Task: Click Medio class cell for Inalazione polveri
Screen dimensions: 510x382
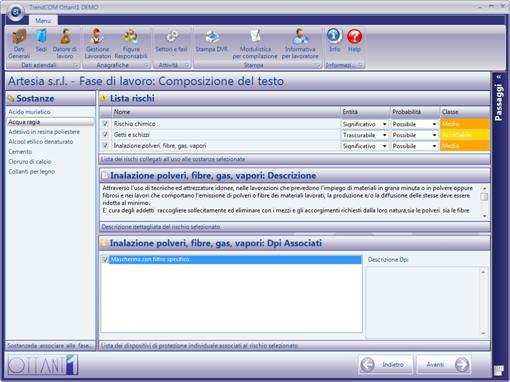Action: pos(465,146)
